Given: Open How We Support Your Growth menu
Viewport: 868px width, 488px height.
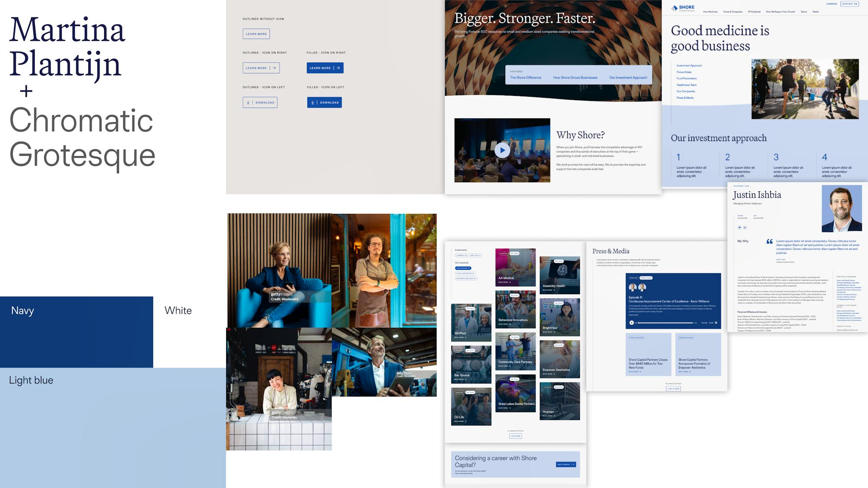Looking at the screenshot, I should (x=780, y=12).
